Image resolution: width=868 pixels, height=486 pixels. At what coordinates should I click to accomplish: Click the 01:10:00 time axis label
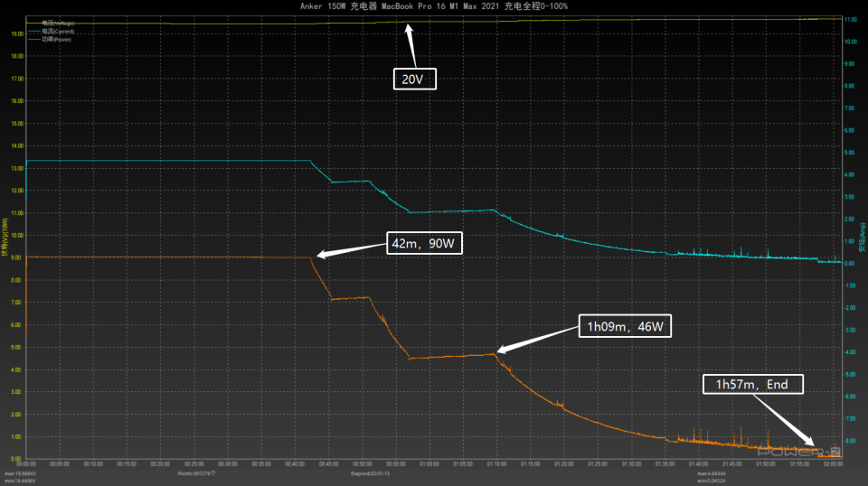tap(496, 464)
